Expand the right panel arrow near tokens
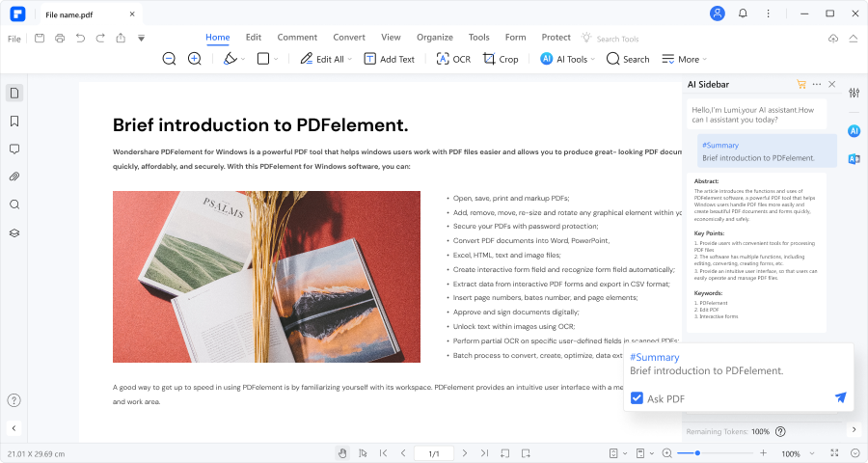This screenshot has height=463, width=868. 854,429
